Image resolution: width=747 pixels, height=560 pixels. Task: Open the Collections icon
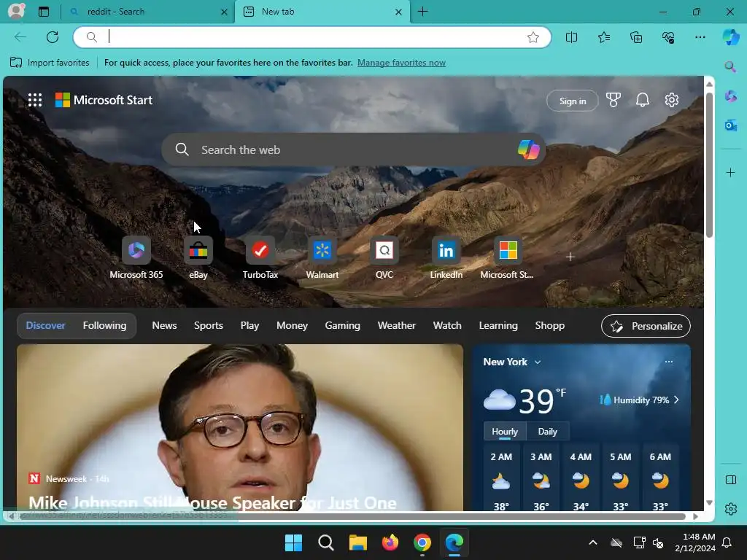[x=636, y=37]
